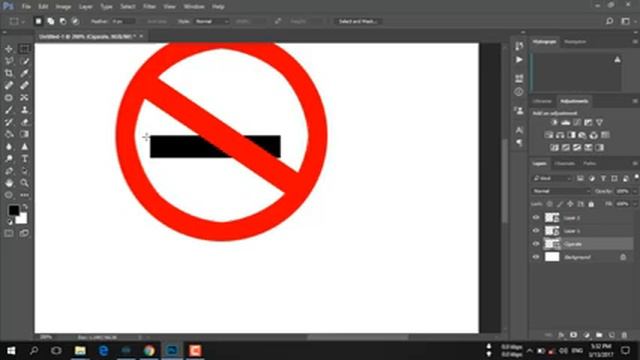This screenshot has width=640, height=360.
Task: Add a Black & White adjustment
Action: (571, 135)
